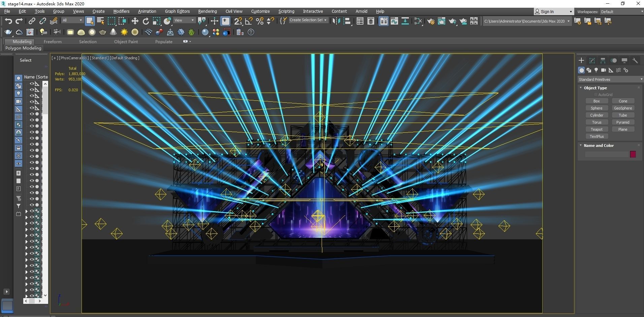Open Rendered Frame Window icon
This screenshot has height=317, width=644.
441,21
